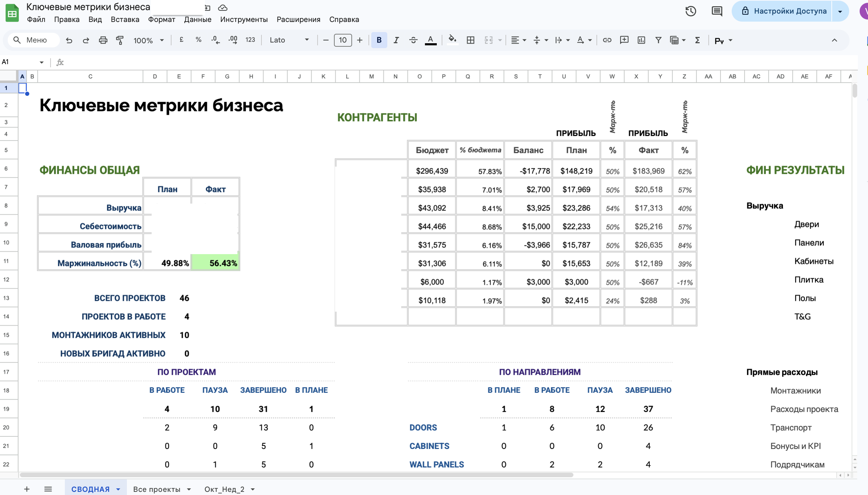This screenshot has height=495, width=868.
Task: Increase decimal places icon
Action: (x=233, y=40)
